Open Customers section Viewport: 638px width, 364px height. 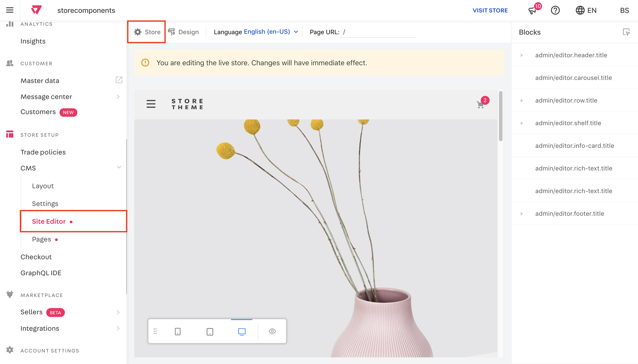38,112
